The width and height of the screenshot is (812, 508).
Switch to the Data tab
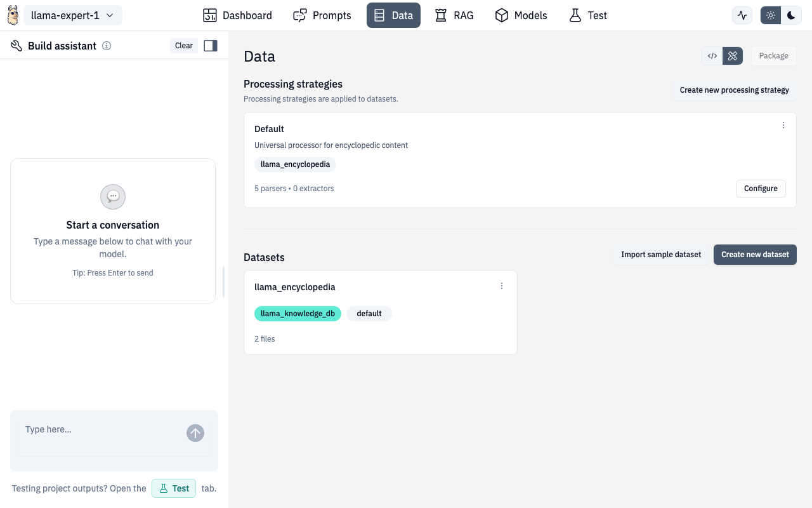393,15
